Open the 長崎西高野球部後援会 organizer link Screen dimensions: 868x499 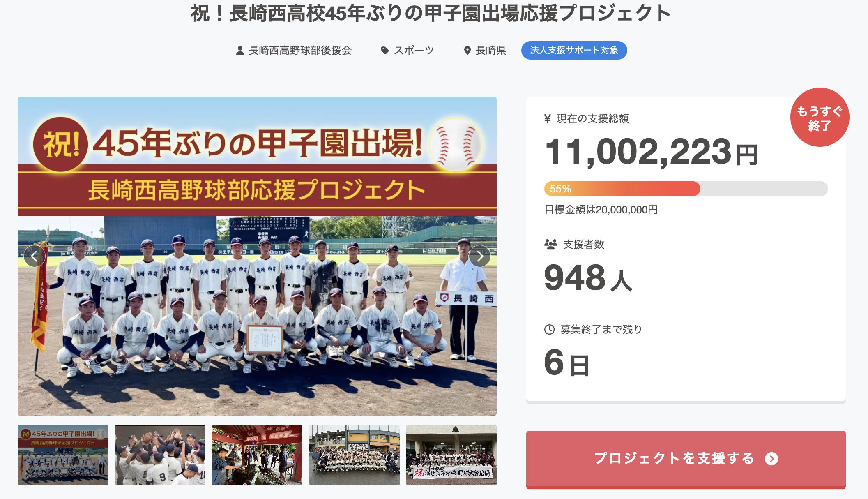point(300,51)
